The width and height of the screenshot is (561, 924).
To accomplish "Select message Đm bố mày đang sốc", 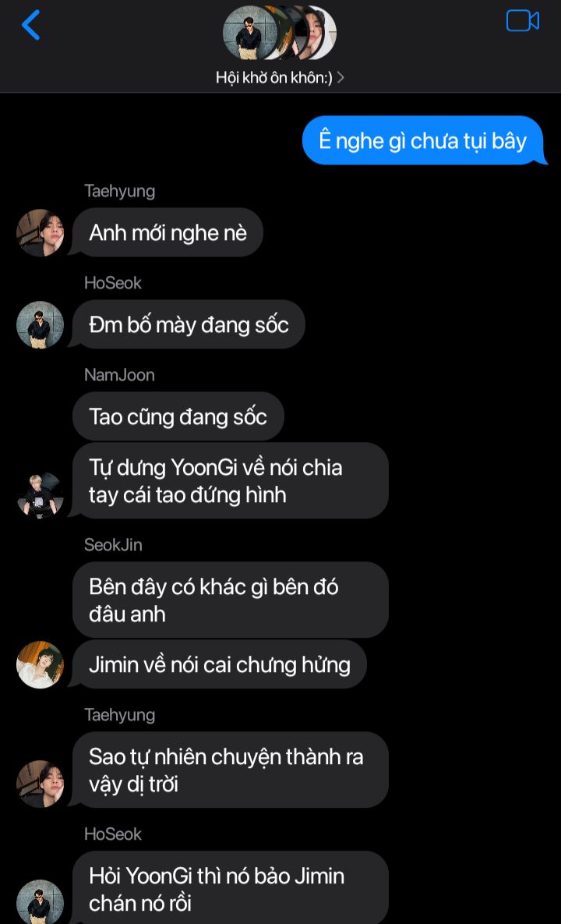I will pyautogui.click(x=189, y=324).
